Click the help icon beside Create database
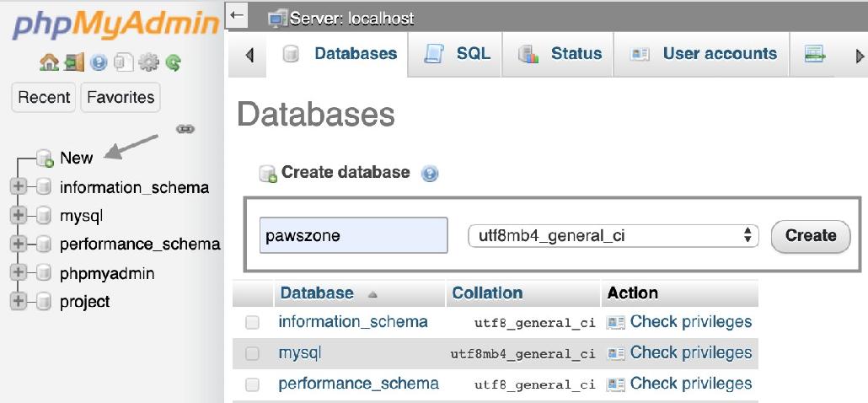This screenshot has width=868, height=403. [x=430, y=174]
